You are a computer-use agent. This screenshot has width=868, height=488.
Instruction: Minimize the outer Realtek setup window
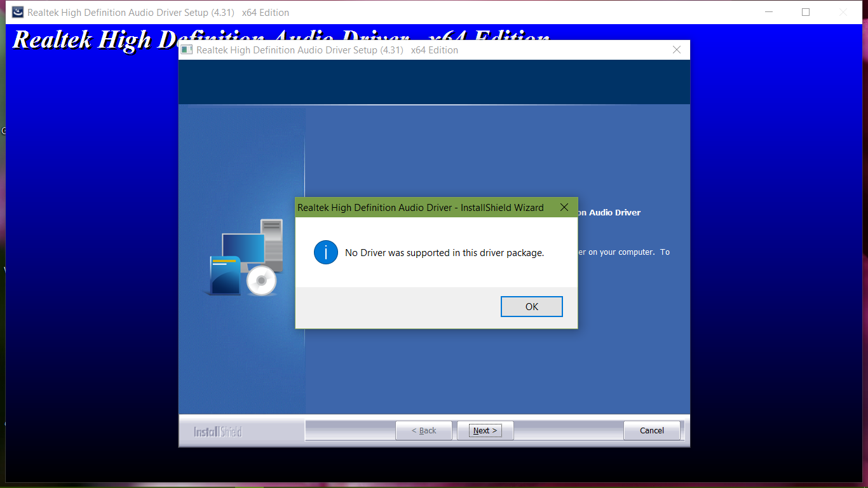769,12
